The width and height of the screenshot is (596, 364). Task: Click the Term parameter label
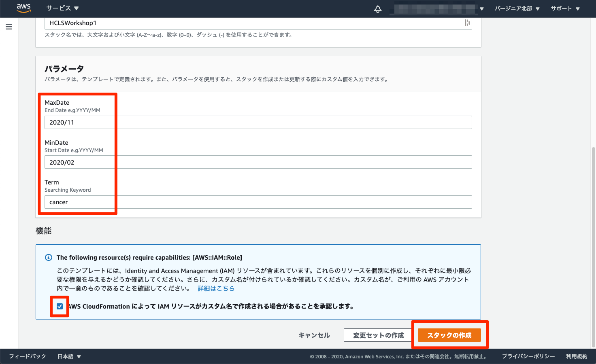tap(52, 182)
